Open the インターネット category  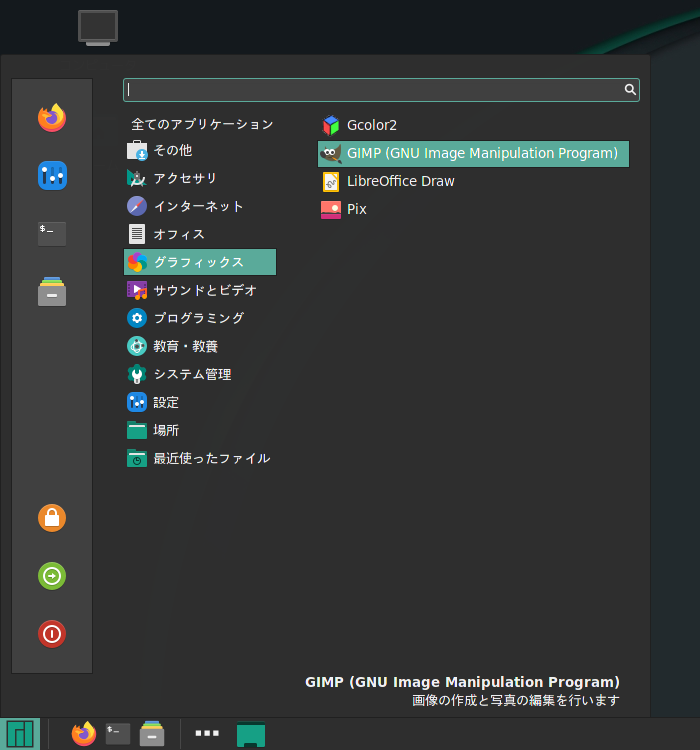pos(200,206)
